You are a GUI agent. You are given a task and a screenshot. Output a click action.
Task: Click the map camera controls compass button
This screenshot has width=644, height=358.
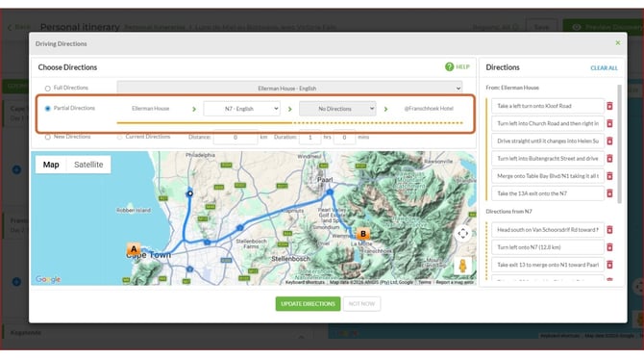[x=463, y=234]
